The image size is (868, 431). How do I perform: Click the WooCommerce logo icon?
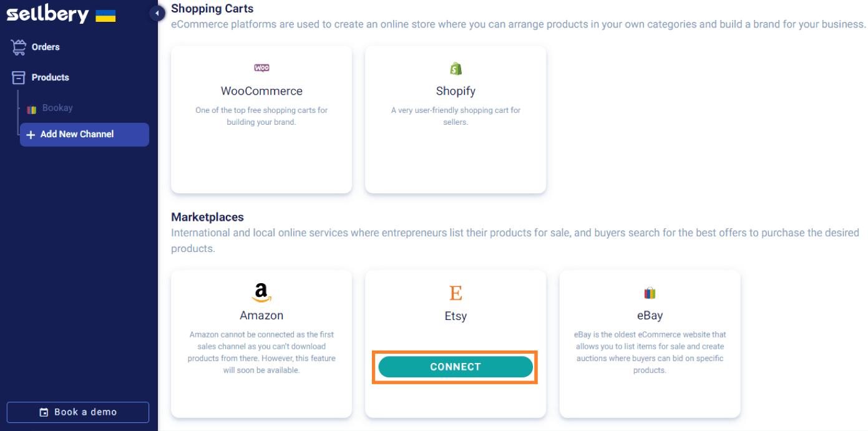261,68
